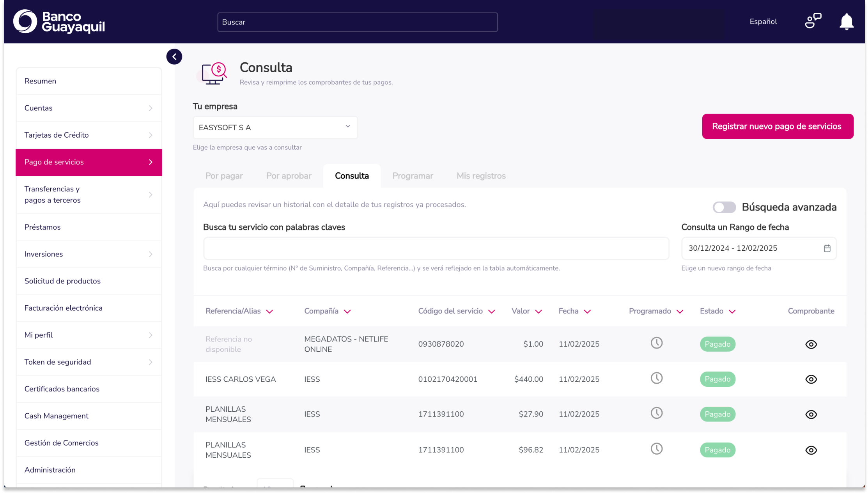Click the Comprobante column header
Viewport: 868px width, 494px height.
[x=811, y=311]
